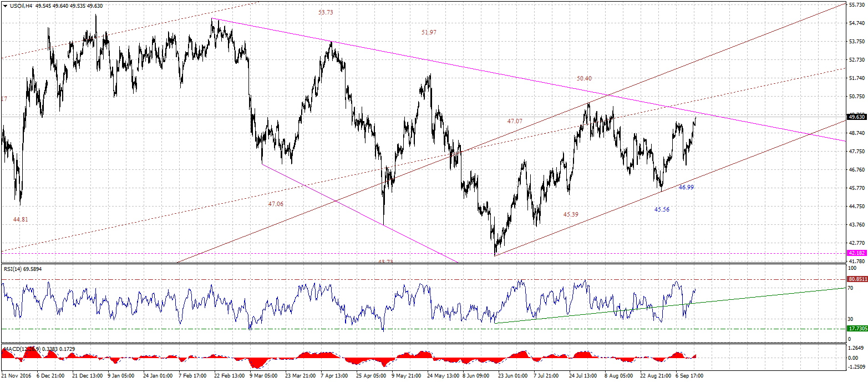Screen dimensions: 868x382
Task: Click 43.760 on the price axis
Action: (x=857, y=224)
